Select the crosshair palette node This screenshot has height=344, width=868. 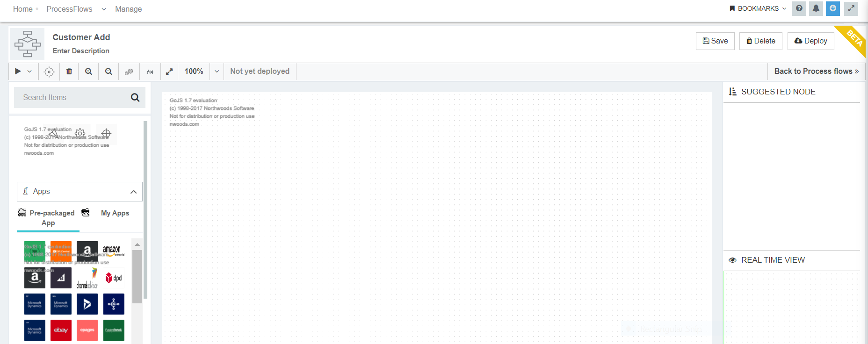coord(106,134)
